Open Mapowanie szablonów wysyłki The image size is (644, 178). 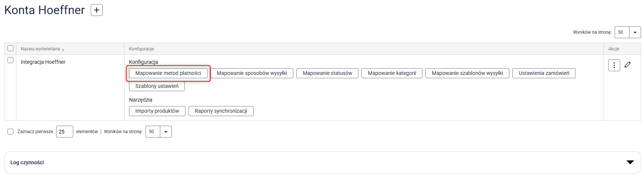coord(467,73)
